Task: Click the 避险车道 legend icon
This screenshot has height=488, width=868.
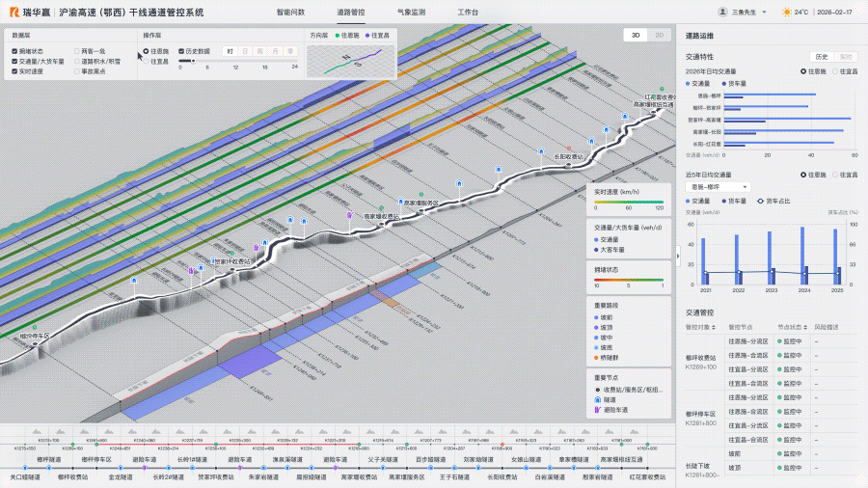Action: 597,410
